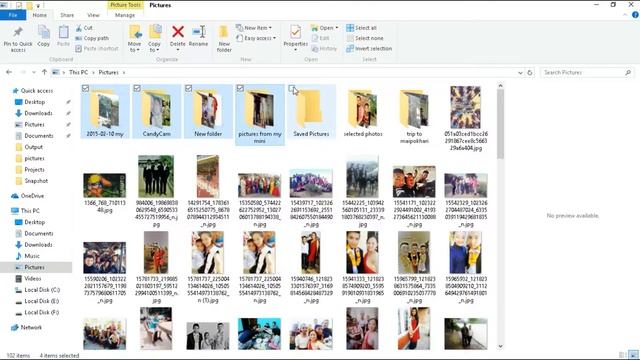The height and width of the screenshot is (360, 640).
Task: Uncheck the 2015-02-10 my folder checkbox
Action: coord(85,88)
